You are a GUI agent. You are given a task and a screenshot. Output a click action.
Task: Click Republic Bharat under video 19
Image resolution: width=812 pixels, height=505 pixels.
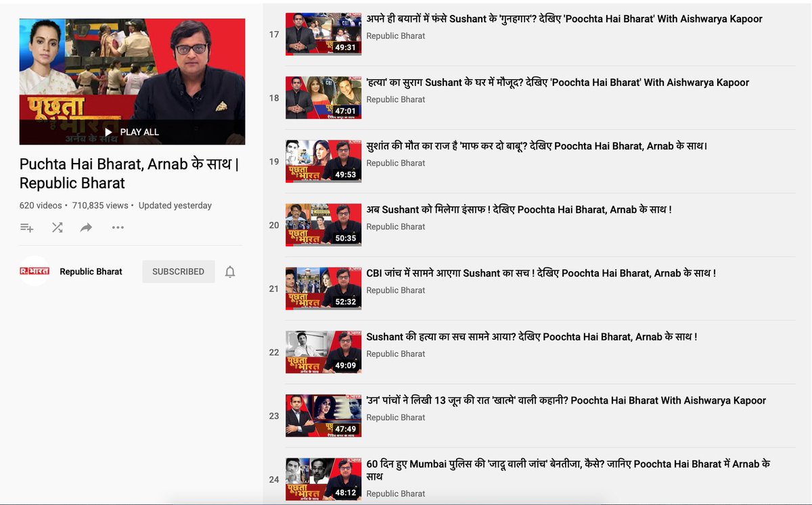(396, 163)
